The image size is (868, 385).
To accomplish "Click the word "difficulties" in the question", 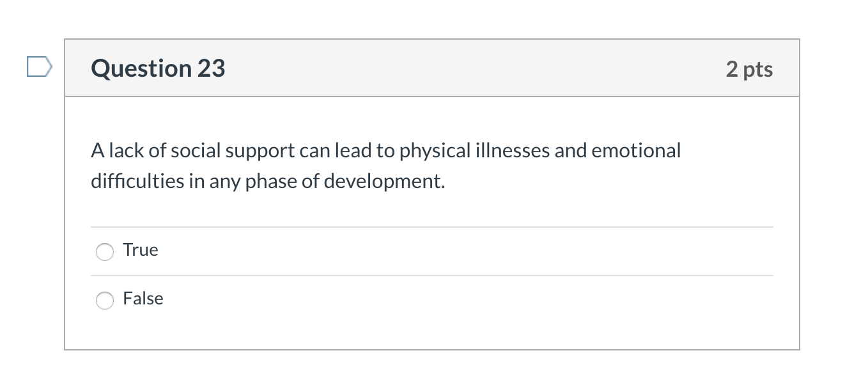I will 137,182.
